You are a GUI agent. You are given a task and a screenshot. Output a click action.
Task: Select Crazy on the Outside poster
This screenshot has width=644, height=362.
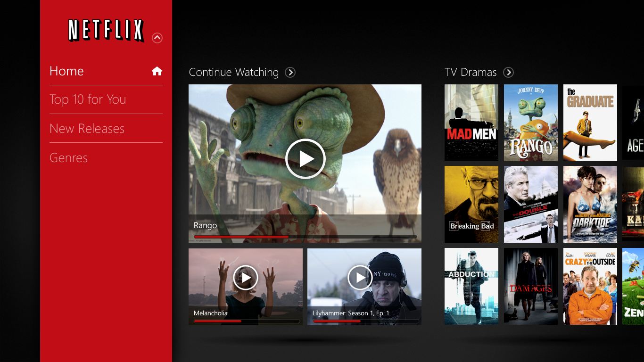click(590, 286)
